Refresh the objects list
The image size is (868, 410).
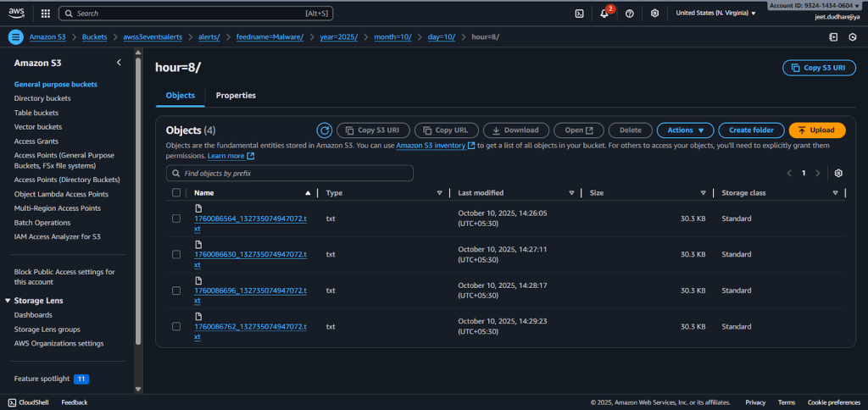pos(325,130)
